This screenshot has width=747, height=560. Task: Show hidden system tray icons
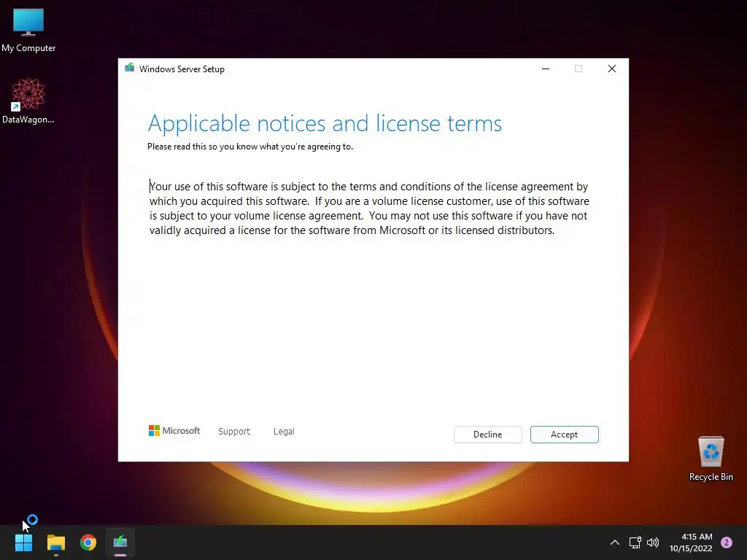click(615, 542)
